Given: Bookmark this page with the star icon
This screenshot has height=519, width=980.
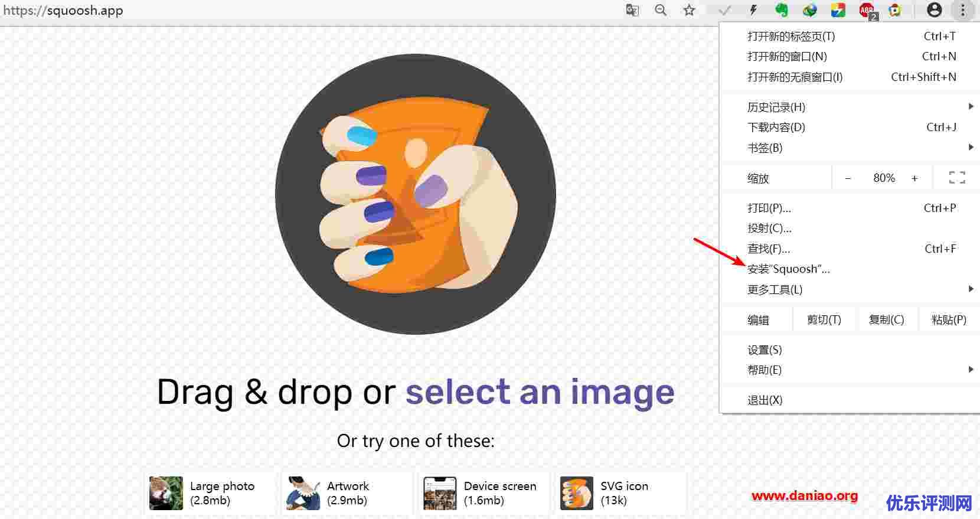Looking at the screenshot, I should coord(689,10).
